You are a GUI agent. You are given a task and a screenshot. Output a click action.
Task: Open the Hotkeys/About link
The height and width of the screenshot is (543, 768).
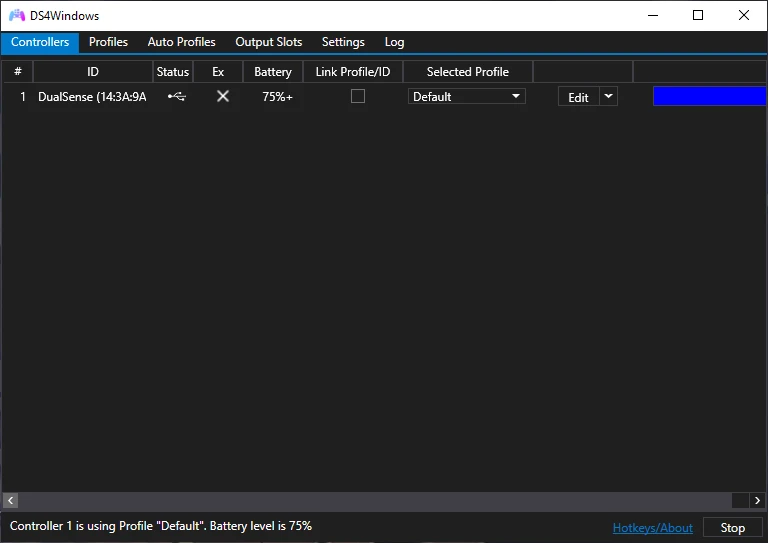(x=652, y=527)
